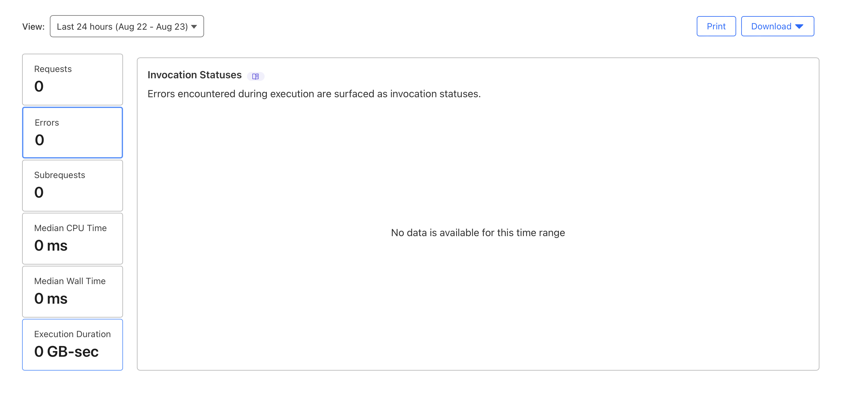Click the View dropdown caret arrow
The image size is (868, 411).
coord(194,26)
